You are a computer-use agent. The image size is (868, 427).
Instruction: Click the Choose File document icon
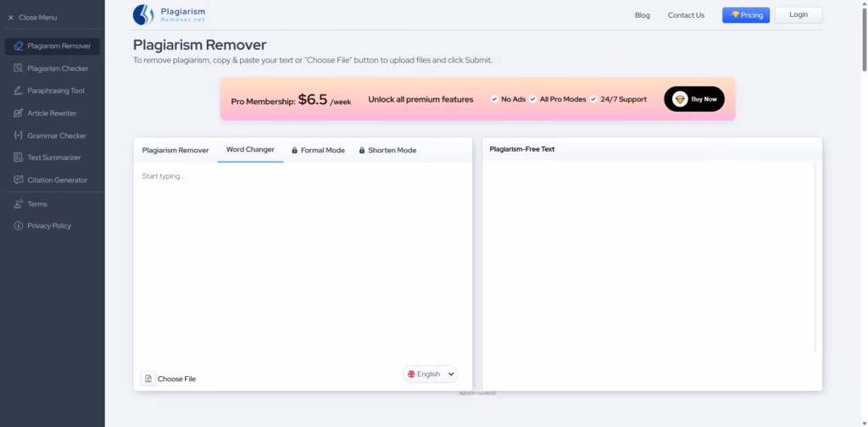(147, 379)
